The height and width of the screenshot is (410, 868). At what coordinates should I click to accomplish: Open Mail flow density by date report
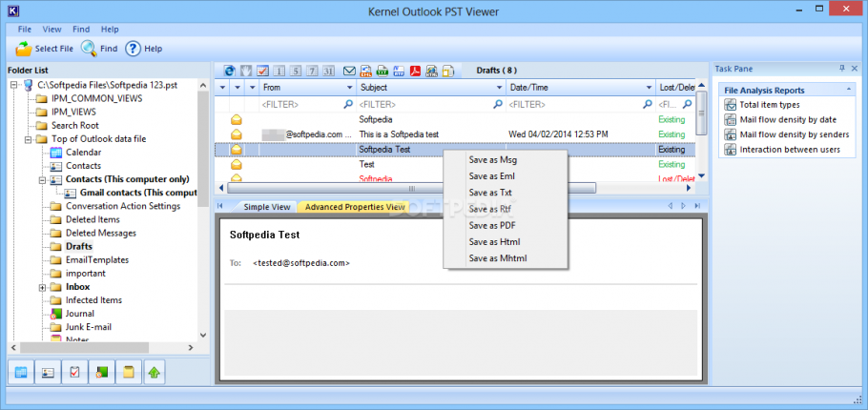point(788,119)
